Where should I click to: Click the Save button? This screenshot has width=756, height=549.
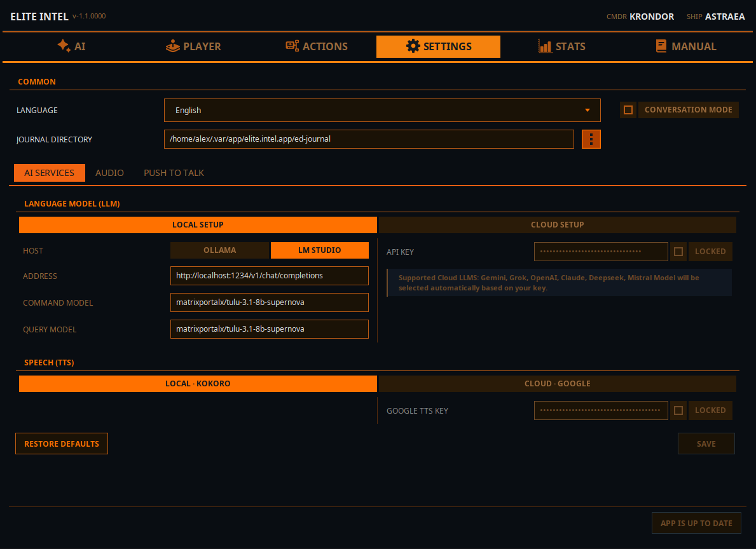pos(706,444)
